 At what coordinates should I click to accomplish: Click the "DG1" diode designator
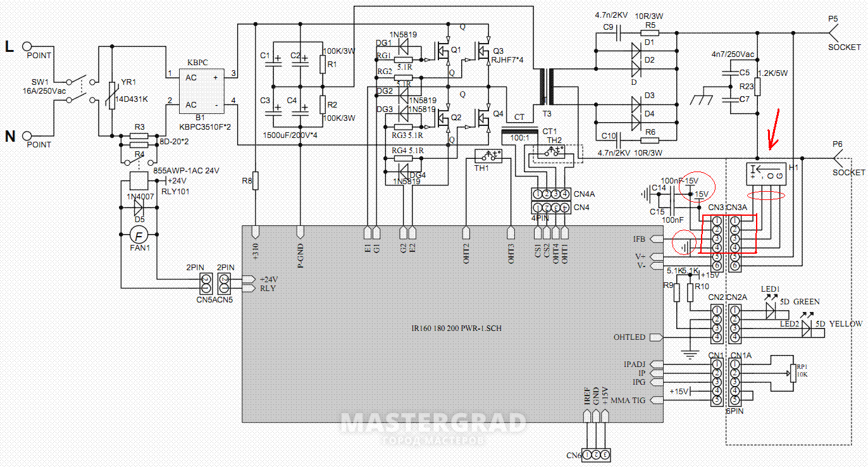pyautogui.click(x=383, y=43)
